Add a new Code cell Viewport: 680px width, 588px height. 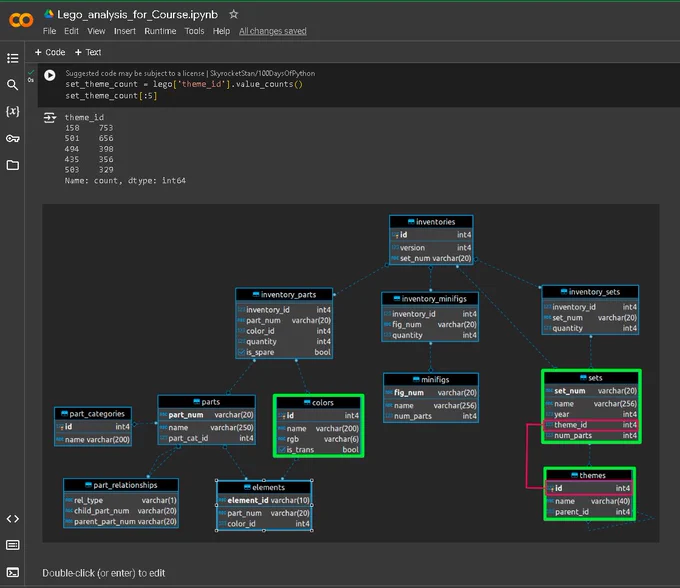(x=50, y=52)
